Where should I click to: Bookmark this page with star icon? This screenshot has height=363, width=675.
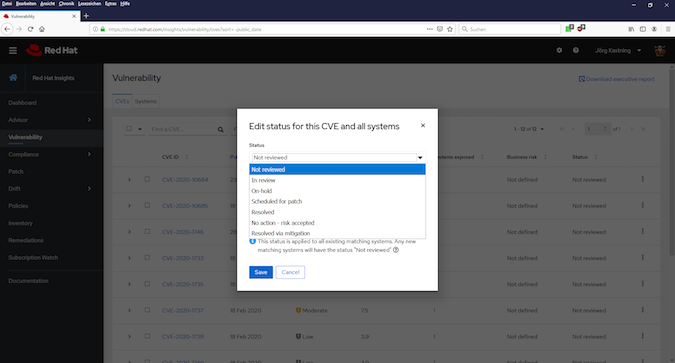pyautogui.click(x=450, y=29)
